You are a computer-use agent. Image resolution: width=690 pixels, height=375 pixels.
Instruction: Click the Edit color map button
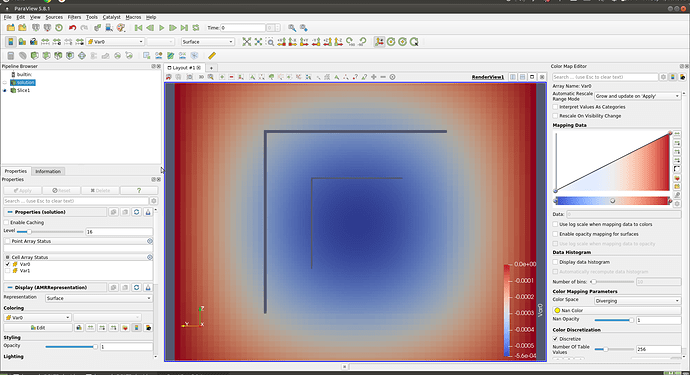pos(38,328)
